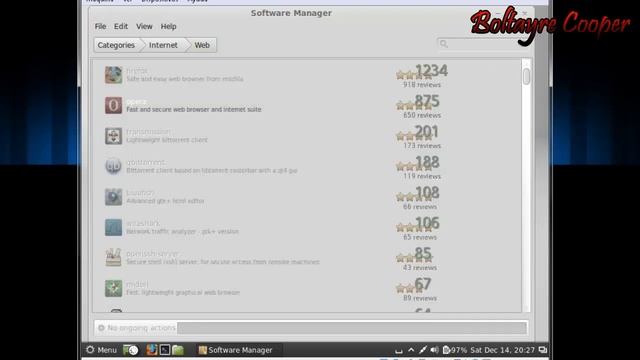Click the keyboard tray icon
640x360 pixels.
click(x=399, y=351)
